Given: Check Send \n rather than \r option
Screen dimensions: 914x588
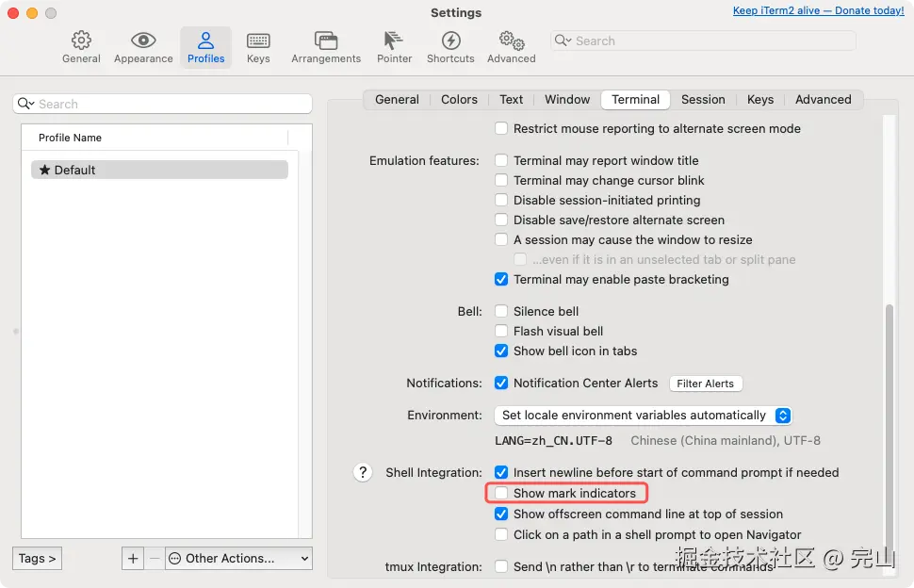Looking at the screenshot, I should click(500, 566).
